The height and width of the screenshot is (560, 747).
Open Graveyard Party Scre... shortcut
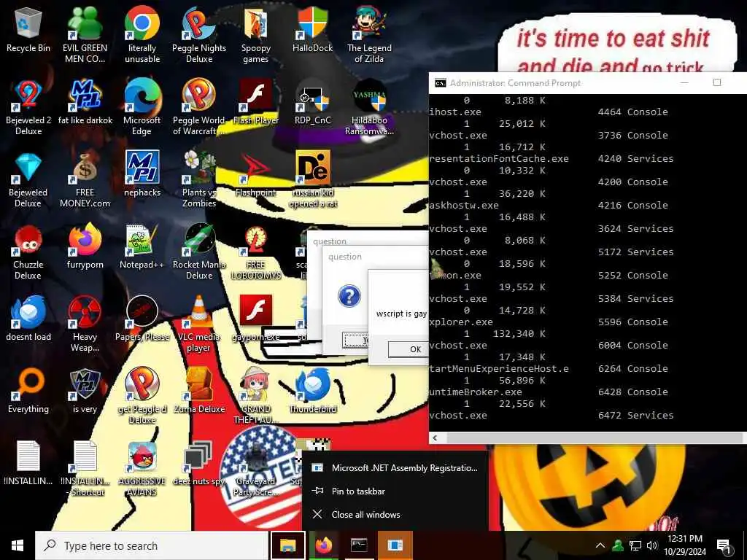coord(256,469)
